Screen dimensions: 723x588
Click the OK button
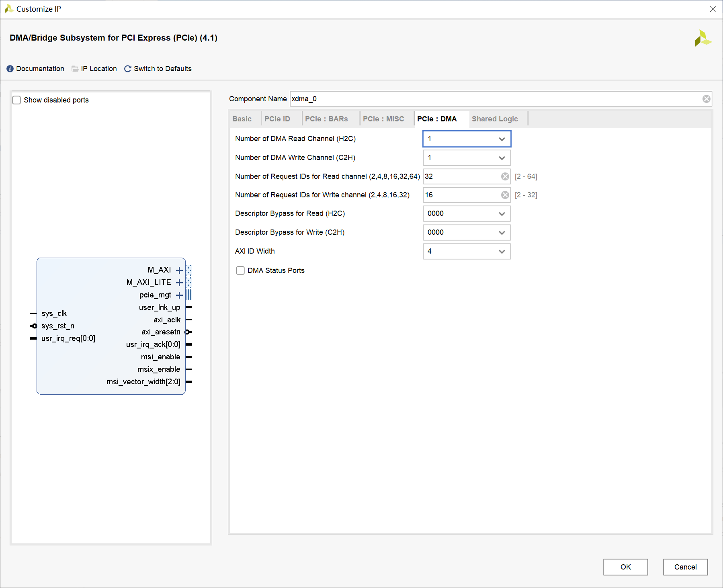click(x=625, y=567)
